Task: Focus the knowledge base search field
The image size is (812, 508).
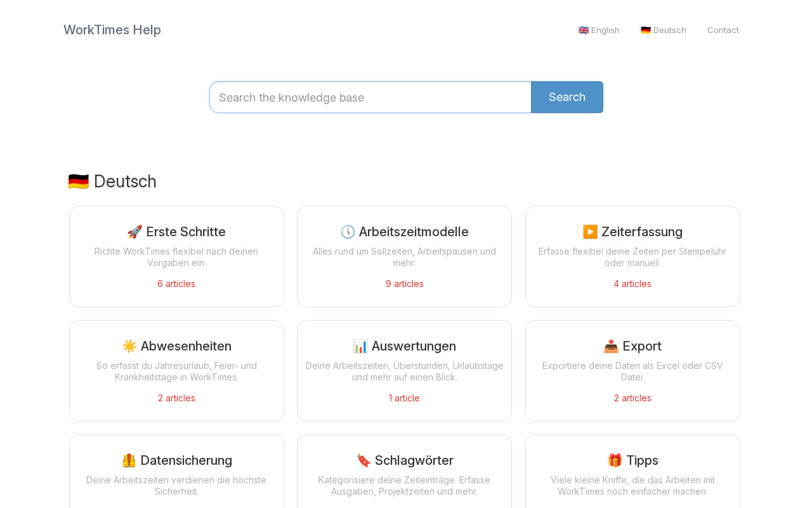Action: coord(370,97)
